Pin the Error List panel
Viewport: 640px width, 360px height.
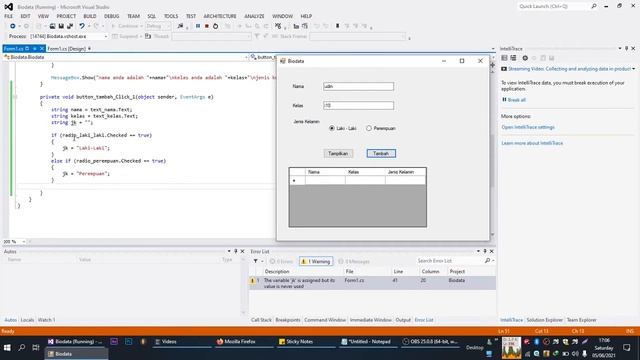coord(485,251)
